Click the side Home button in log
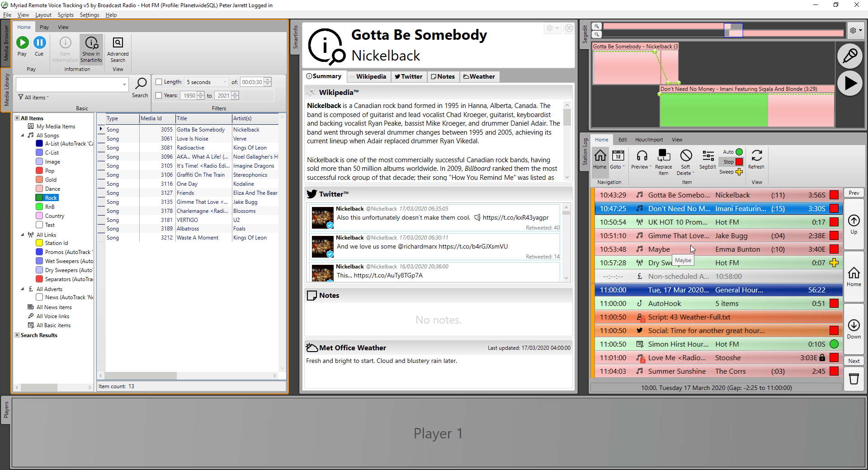The image size is (868, 470). pos(854,277)
